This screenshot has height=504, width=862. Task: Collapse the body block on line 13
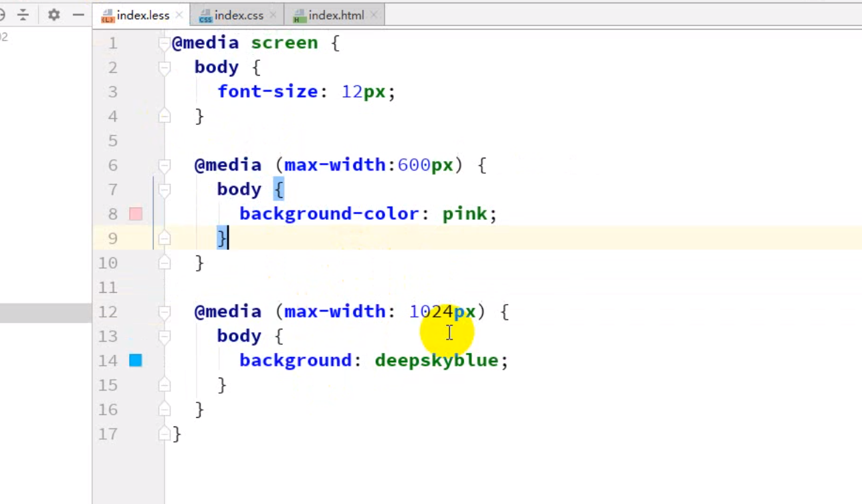[x=165, y=336]
